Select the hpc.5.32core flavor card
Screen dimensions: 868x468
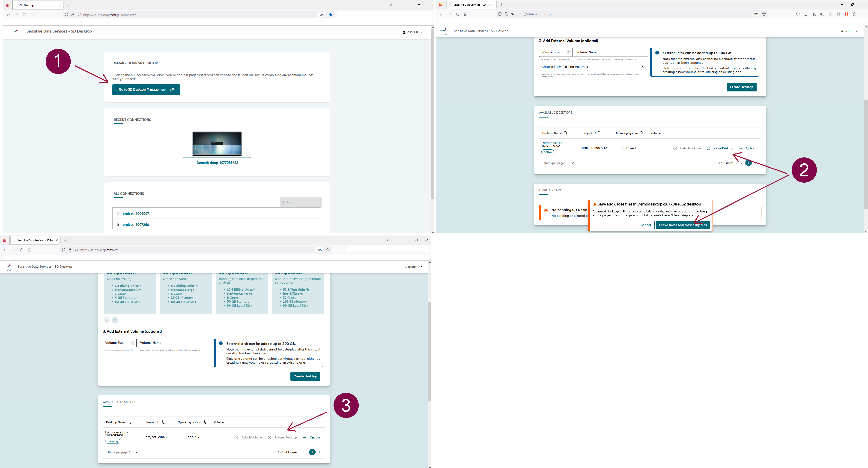click(x=298, y=293)
